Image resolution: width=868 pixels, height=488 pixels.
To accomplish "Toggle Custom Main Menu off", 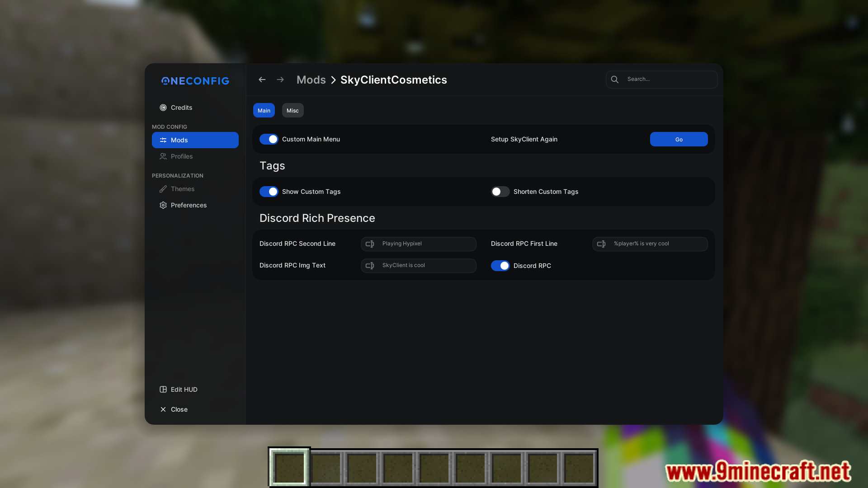I will (269, 139).
